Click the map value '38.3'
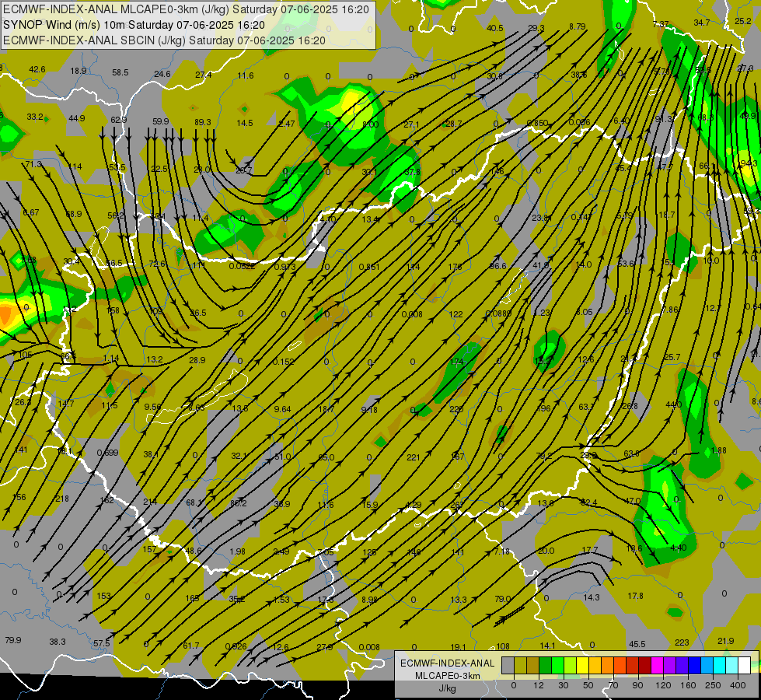Screen dimensions: 761x700 coord(58,642)
